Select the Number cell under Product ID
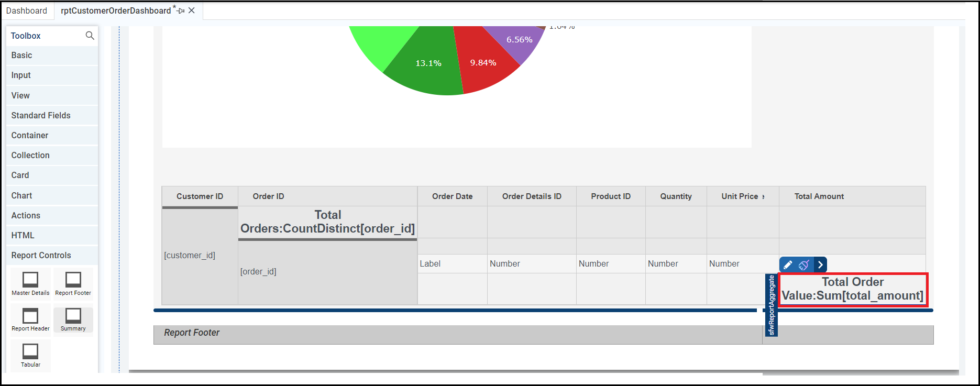 coord(611,264)
